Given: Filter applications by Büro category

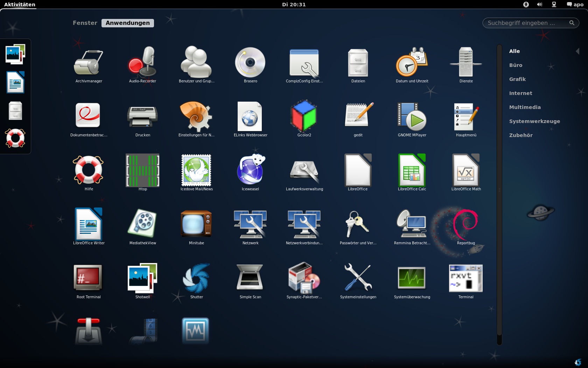Looking at the screenshot, I should pos(516,65).
